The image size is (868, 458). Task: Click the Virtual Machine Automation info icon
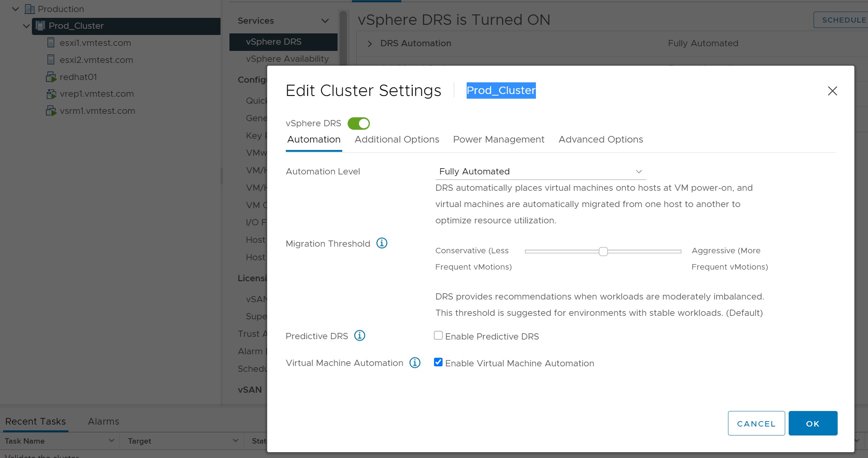415,363
